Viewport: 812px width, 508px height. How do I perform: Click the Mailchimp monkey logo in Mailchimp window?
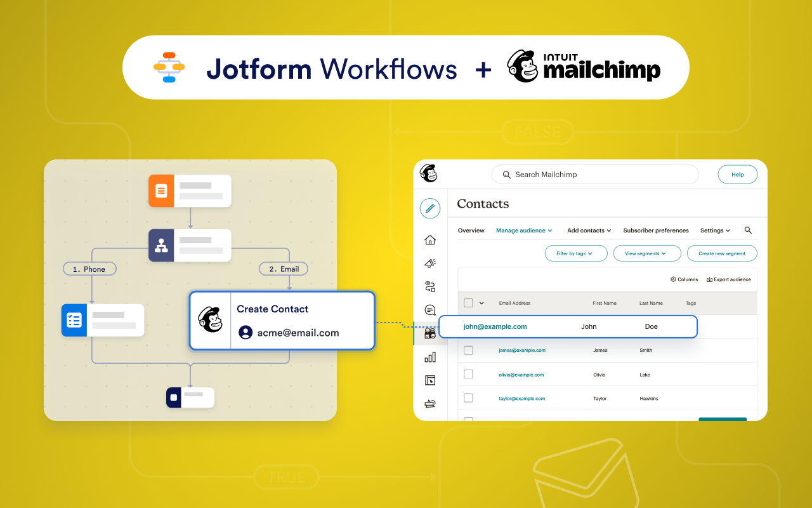(429, 173)
